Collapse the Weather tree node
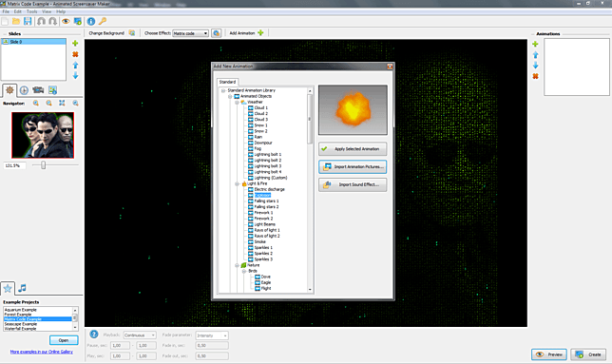The height and width of the screenshot is (364, 612). click(237, 103)
